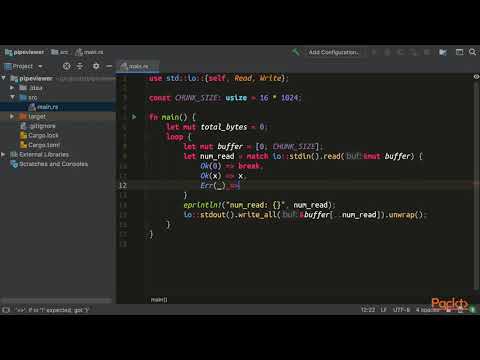
Task: Open the Project Structure folder icon
Action: coord(443,52)
